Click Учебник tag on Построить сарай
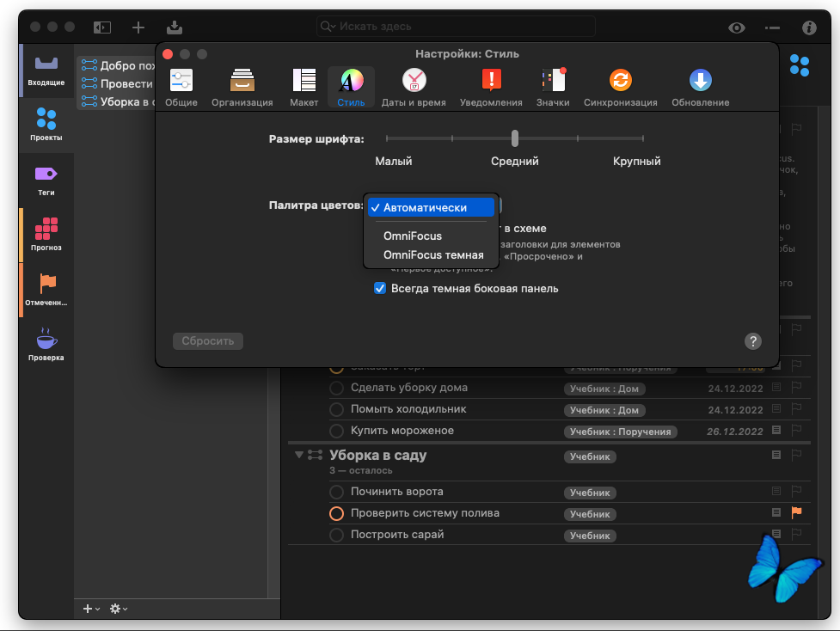The width and height of the screenshot is (840, 631). coord(590,536)
